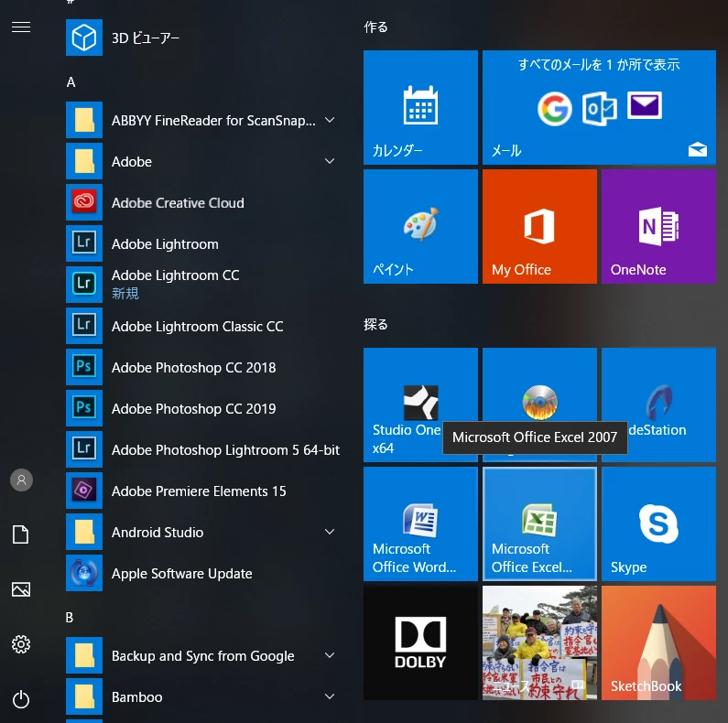Click the letter B group header
Viewport: 728px width, 723px height.
[70, 617]
